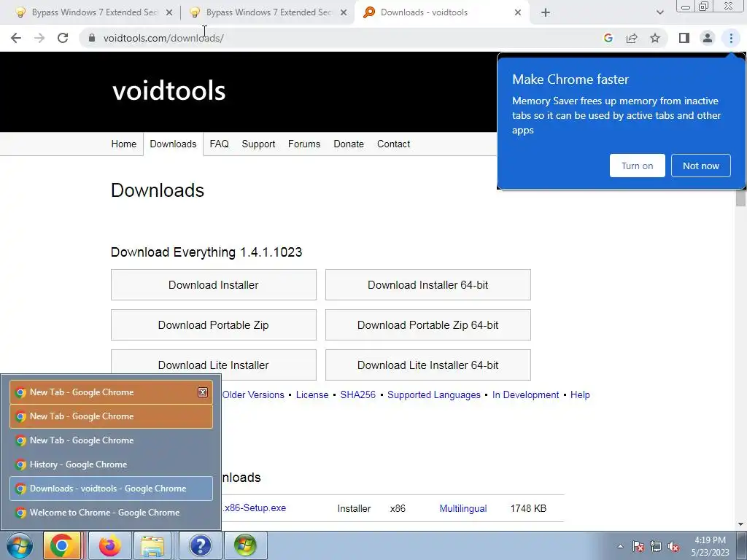This screenshot has width=747, height=560.
Task: Open Chrome side panel
Action: [x=684, y=38]
